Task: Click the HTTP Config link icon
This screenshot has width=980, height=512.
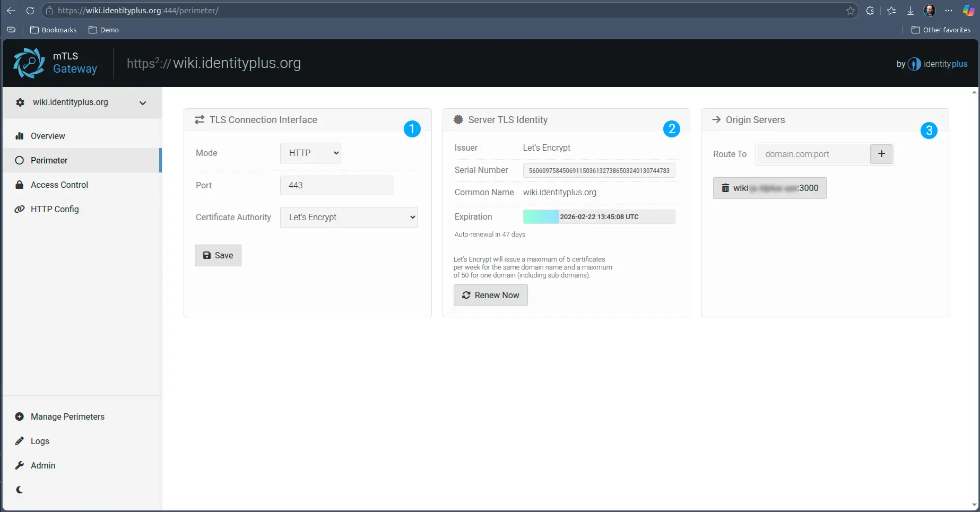Action: [x=20, y=209]
